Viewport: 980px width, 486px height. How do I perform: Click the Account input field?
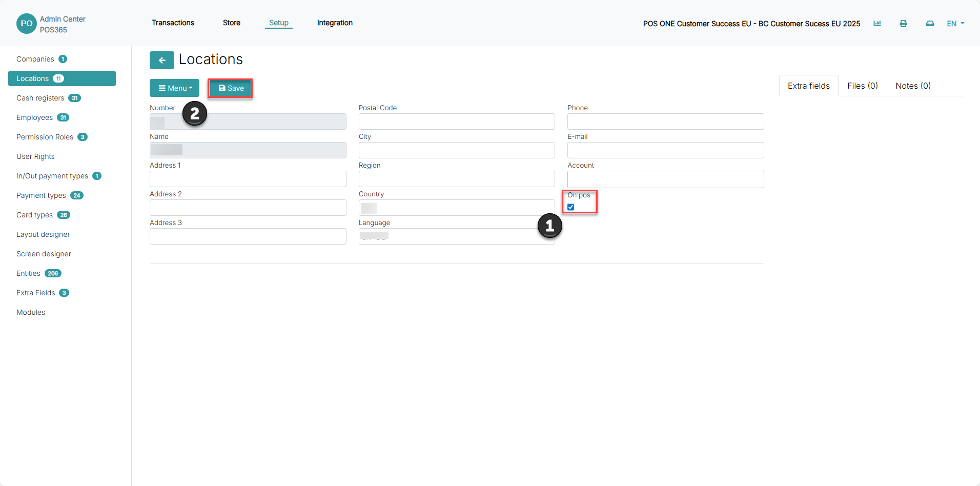click(666, 179)
